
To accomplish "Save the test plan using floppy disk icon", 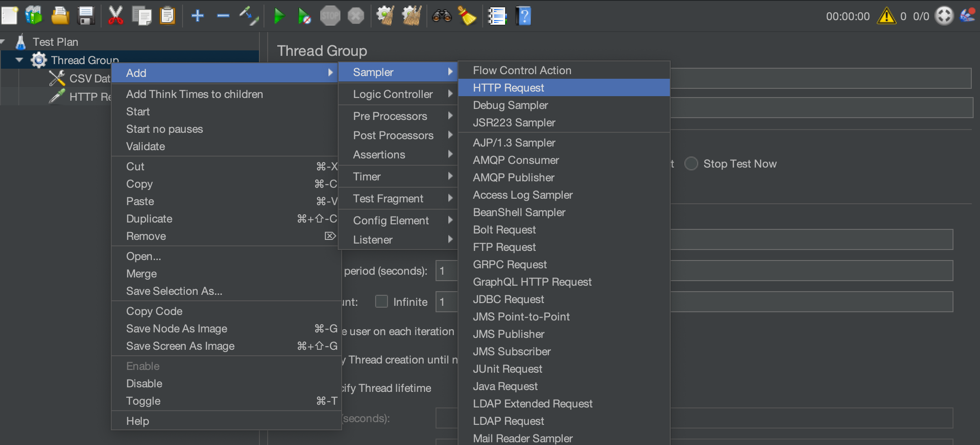I will point(86,16).
